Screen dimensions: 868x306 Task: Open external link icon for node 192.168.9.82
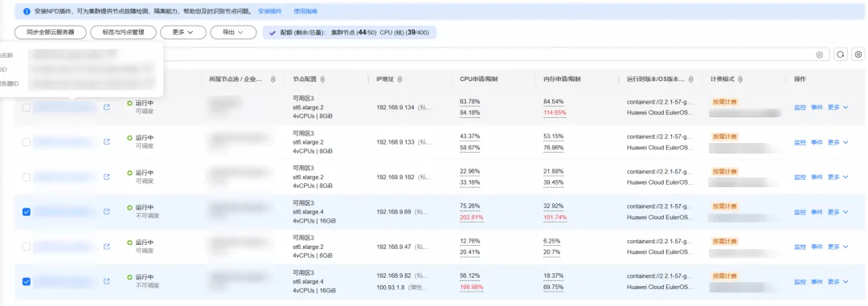(x=107, y=281)
